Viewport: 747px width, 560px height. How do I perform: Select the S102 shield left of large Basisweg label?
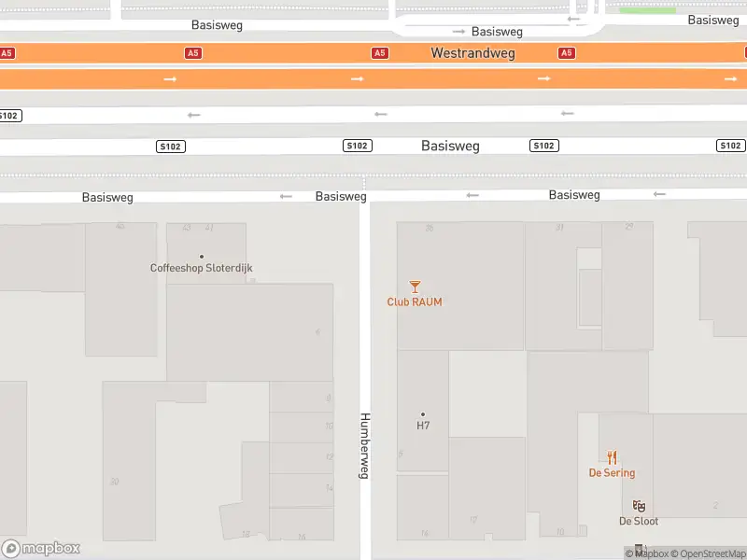pyautogui.click(x=357, y=146)
